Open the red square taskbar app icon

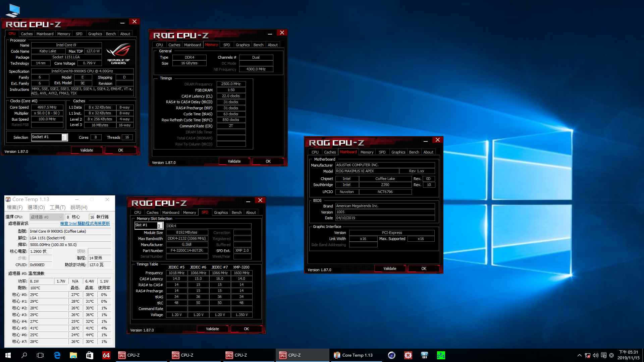coord(408,355)
